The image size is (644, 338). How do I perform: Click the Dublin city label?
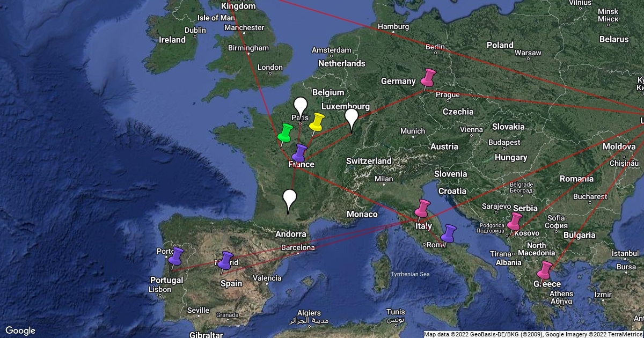pyautogui.click(x=195, y=31)
